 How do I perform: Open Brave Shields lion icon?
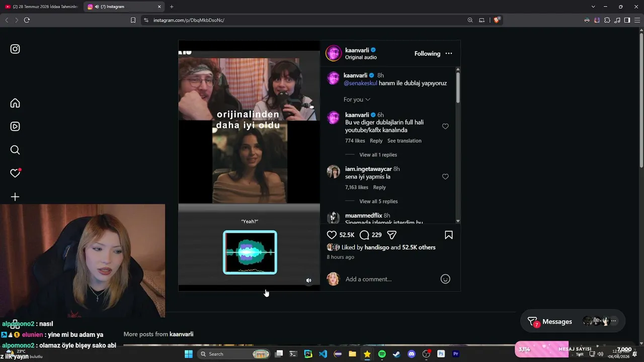(x=497, y=20)
